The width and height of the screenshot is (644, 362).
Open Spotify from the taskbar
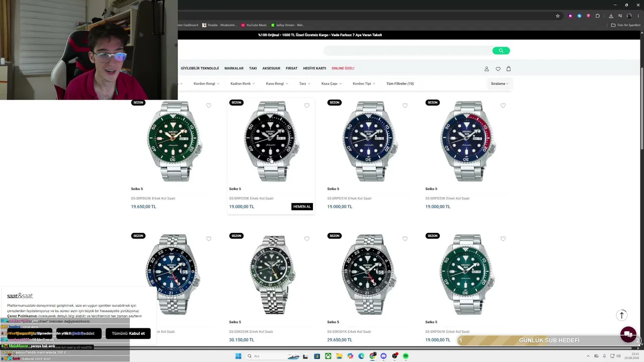click(406, 356)
